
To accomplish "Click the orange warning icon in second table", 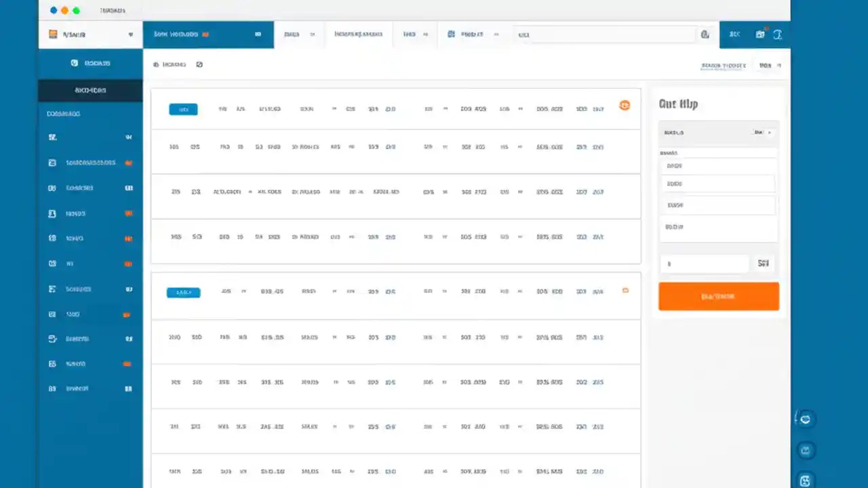I will click(x=625, y=289).
